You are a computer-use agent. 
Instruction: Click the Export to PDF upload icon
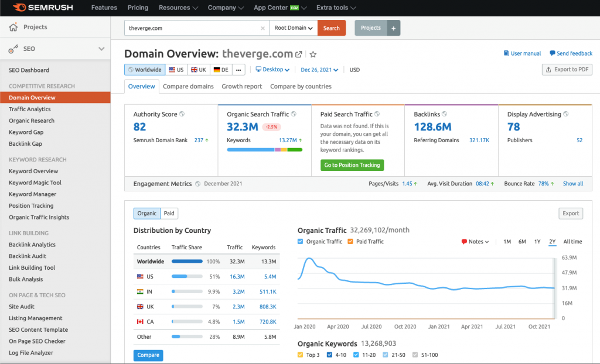pyautogui.click(x=548, y=70)
